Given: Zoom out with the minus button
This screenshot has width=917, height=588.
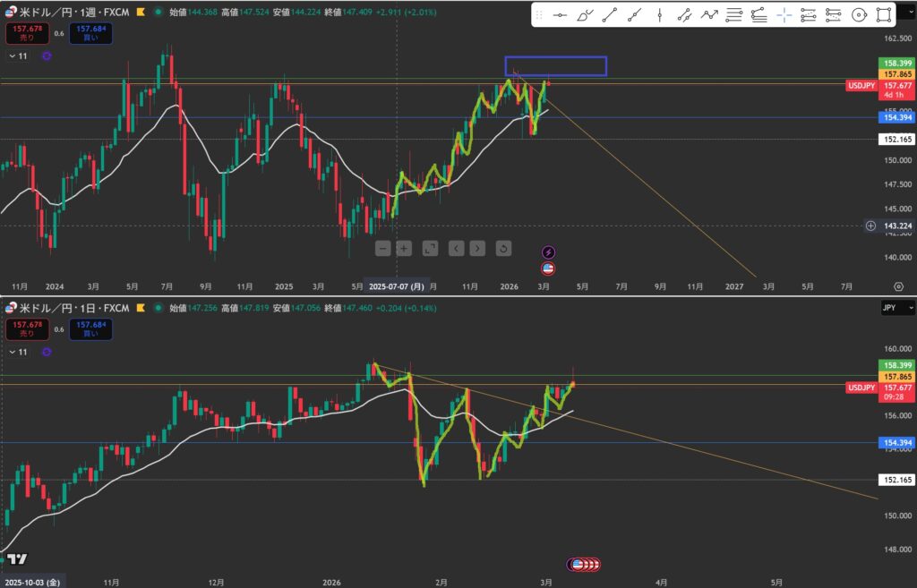Looking at the screenshot, I should pyautogui.click(x=382, y=248).
